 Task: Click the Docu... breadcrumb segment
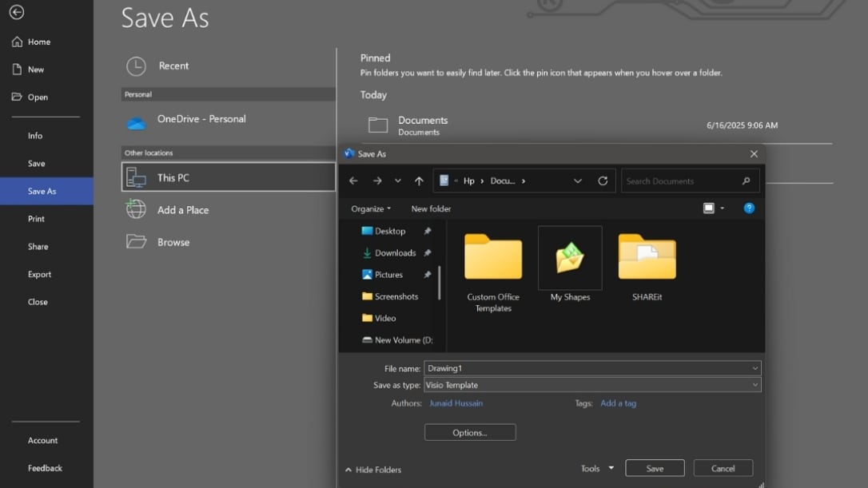[503, 181]
